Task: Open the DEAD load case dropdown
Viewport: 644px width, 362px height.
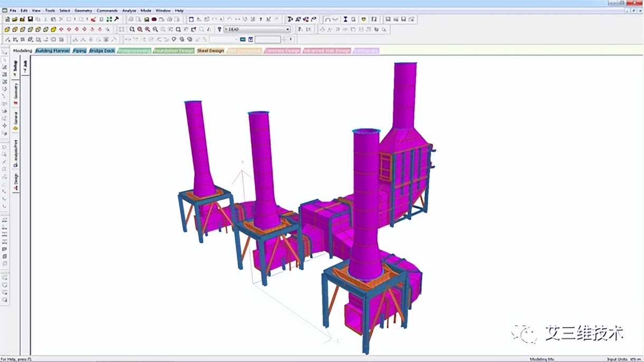Action: coord(288,30)
